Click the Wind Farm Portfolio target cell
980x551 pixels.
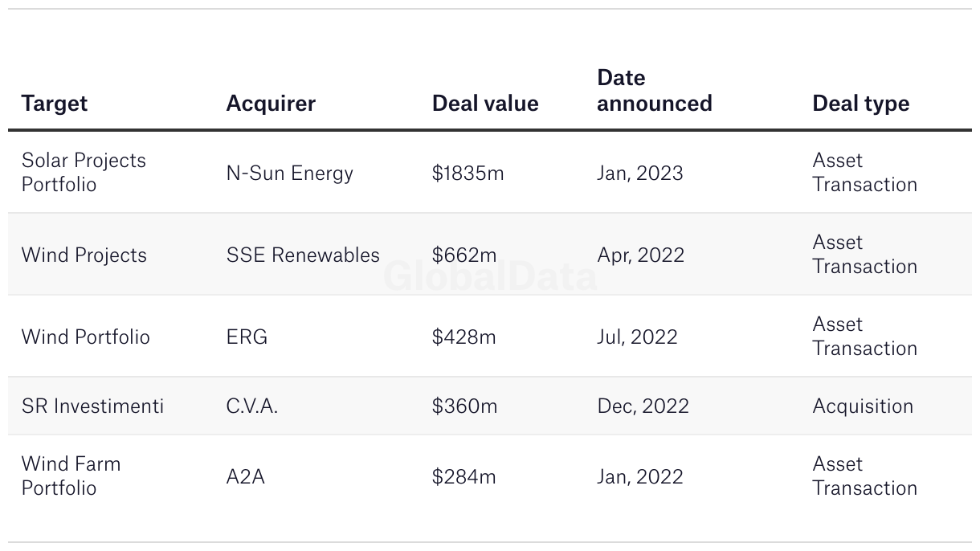click(71, 475)
